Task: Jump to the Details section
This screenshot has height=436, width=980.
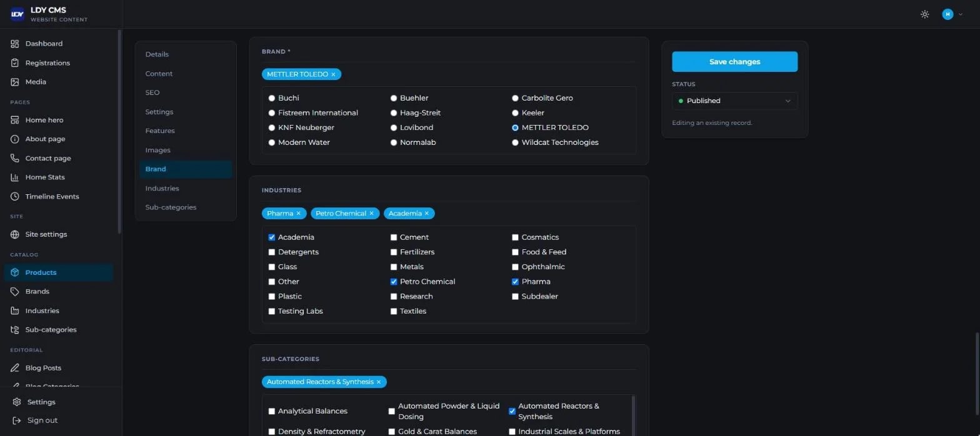Action: (157, 55)
